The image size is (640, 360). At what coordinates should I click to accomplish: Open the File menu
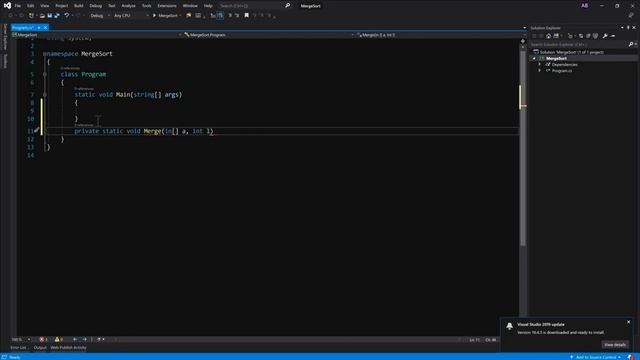tap(18, 6)
